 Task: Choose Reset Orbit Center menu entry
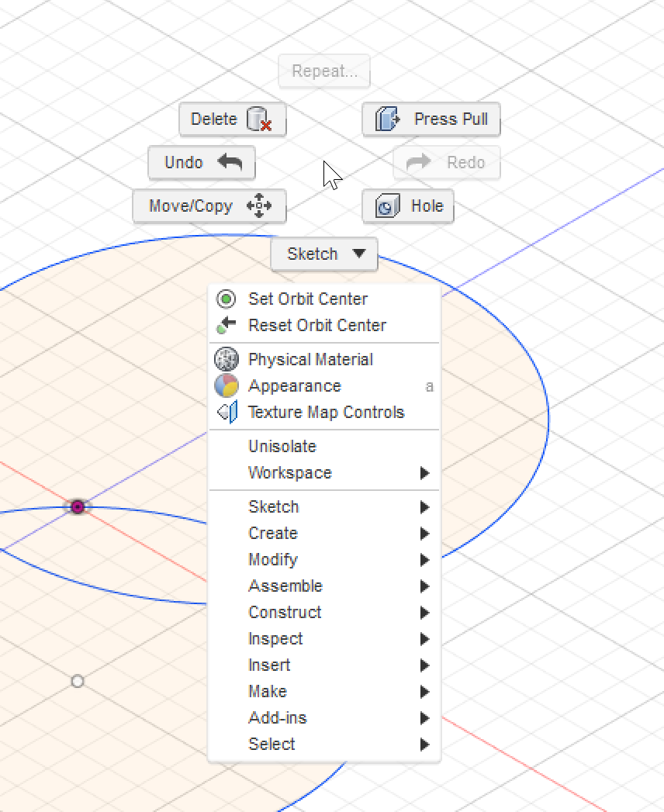click(324, 325)
